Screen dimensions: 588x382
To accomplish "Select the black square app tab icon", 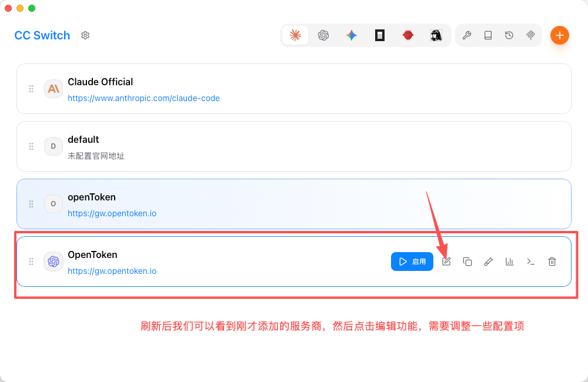I will pyautogui.click(x=380, y=35).
